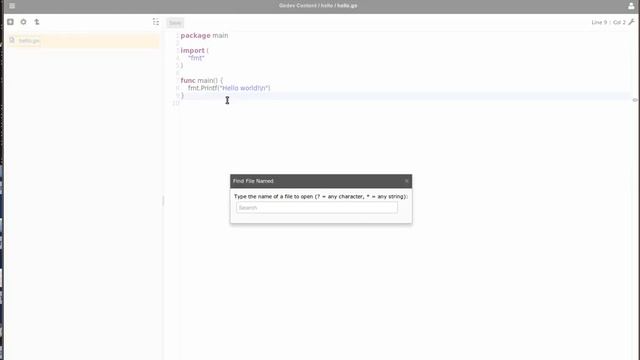Click the New file square icon
640x360 pixels.
[x=10, y=22]
